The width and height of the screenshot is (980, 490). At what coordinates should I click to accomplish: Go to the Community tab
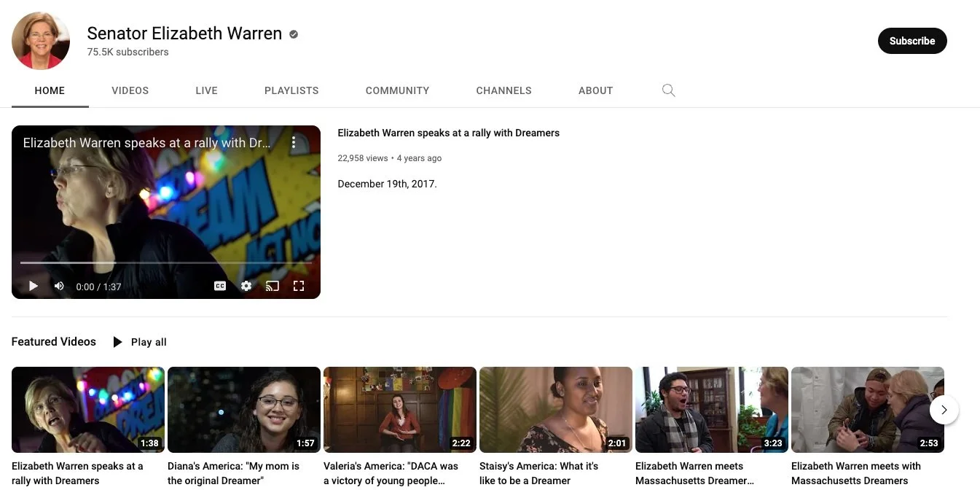point(397,90)
